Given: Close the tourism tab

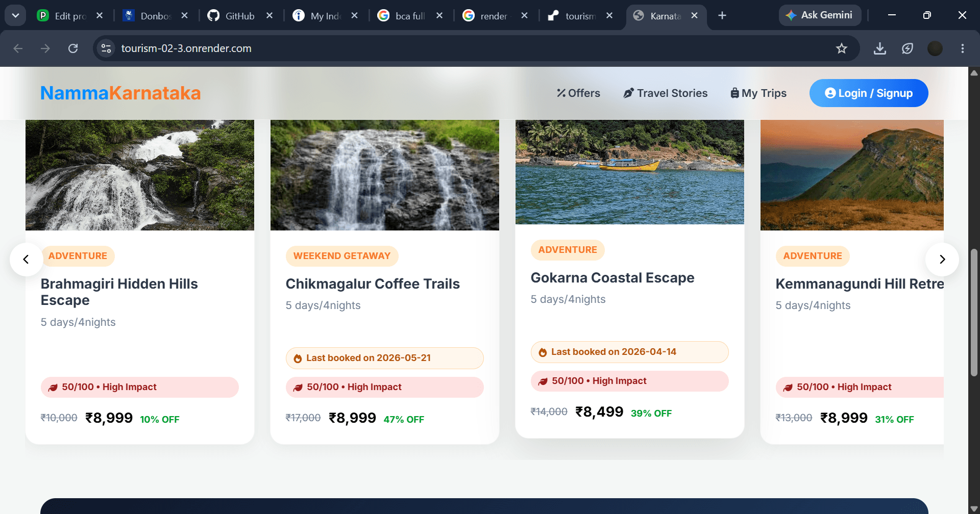Looking at the screenshot, I should click(609, 16).
